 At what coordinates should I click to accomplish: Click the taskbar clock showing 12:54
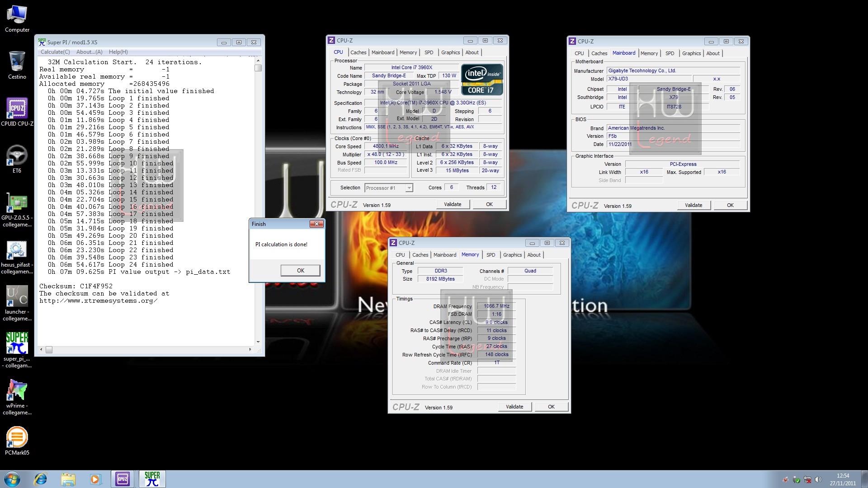(843, 479)
